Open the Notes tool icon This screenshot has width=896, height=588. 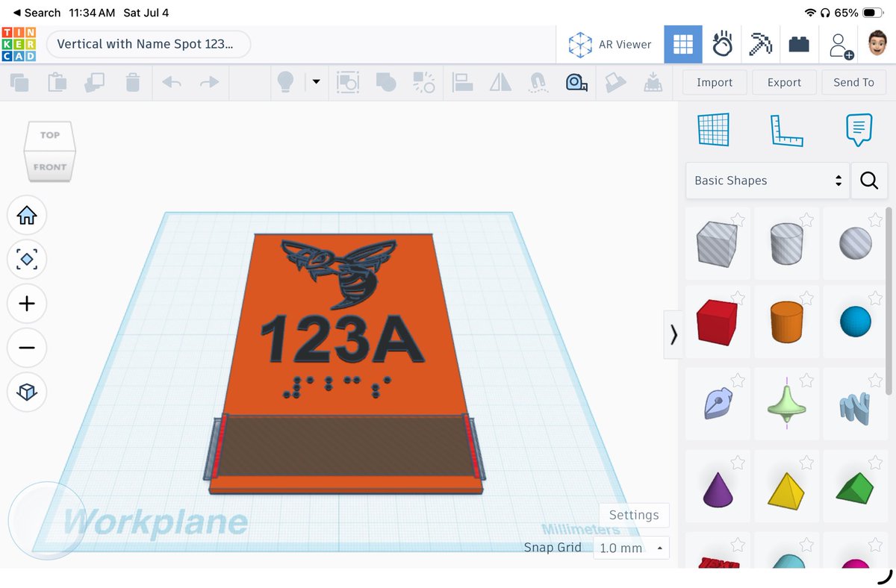pos(859,130)
